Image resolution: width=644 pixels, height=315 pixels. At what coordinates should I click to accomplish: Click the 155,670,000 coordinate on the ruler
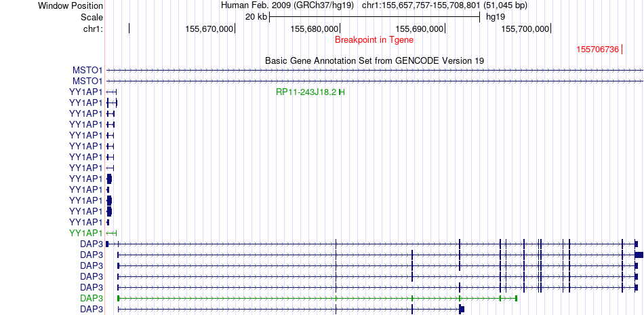point(209,29)
